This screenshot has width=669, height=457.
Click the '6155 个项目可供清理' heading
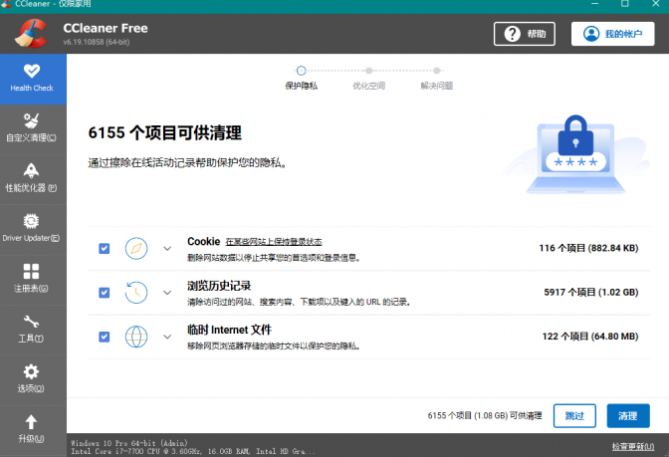coord(165,133)
